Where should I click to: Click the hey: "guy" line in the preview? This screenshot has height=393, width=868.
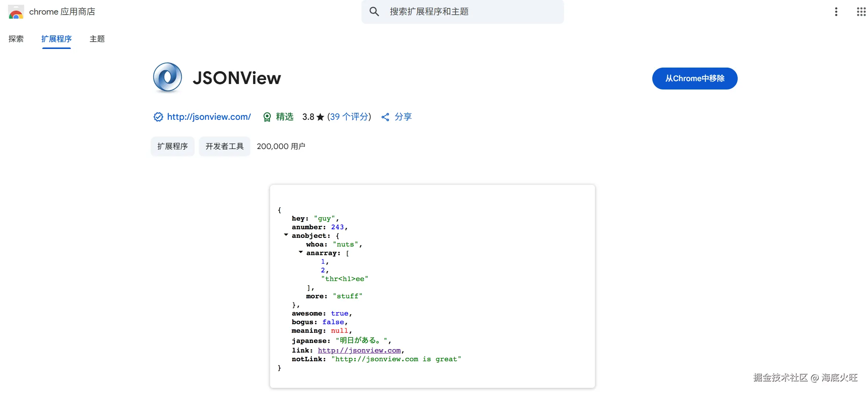pyautogui.click(x=315, y=218)
